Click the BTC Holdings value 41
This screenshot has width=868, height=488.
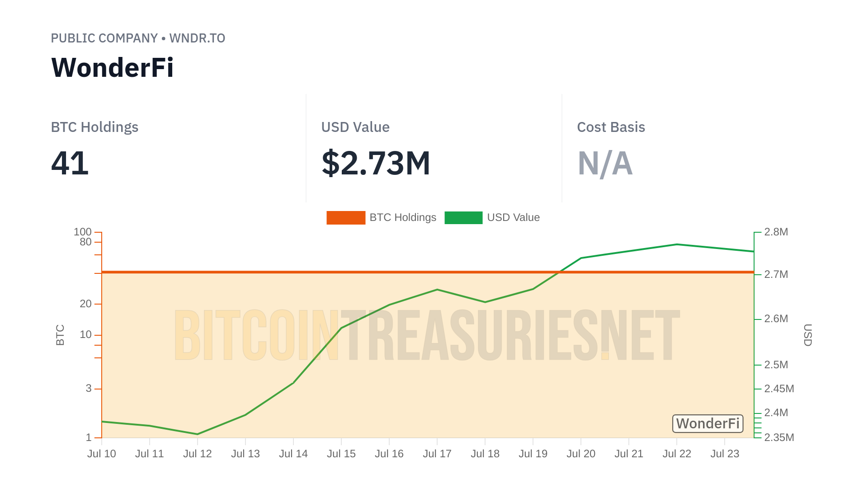click(x=70, y=163)
